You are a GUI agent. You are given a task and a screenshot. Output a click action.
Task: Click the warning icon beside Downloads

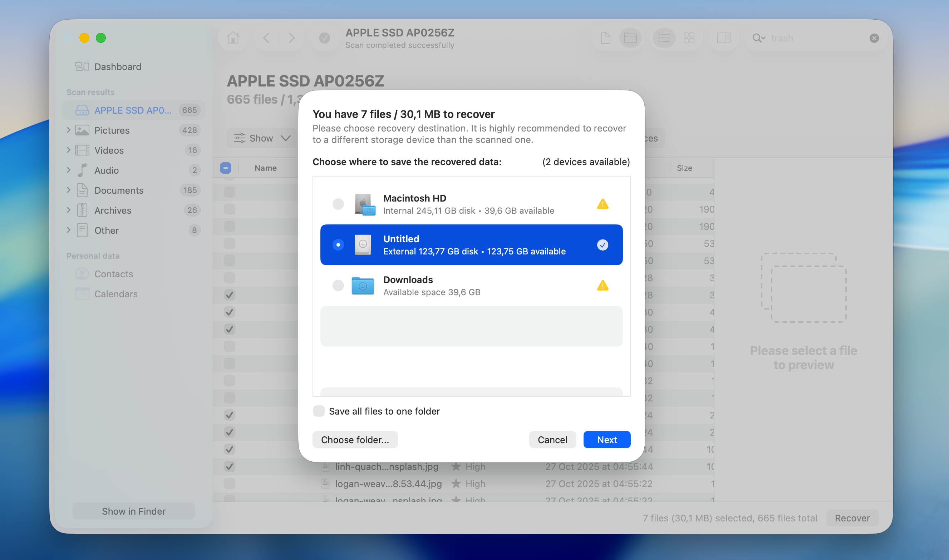[603, 286]
